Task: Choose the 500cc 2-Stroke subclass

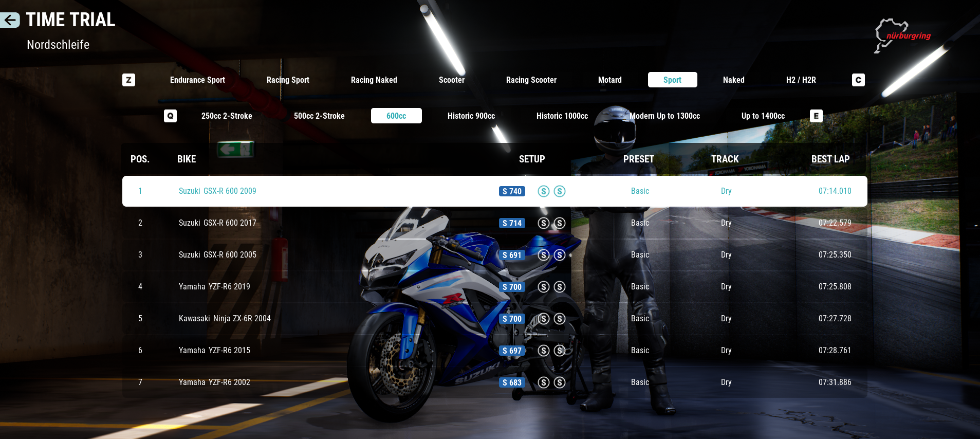Action: [319, 116]
